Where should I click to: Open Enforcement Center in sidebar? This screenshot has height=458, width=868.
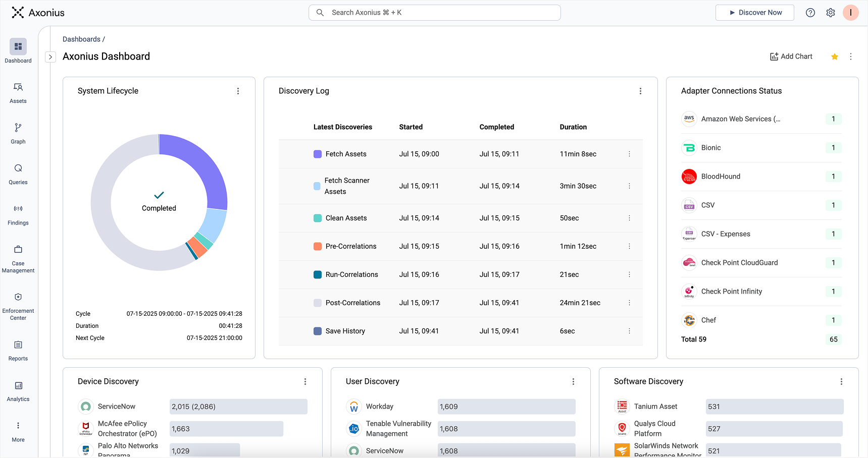pos(18,307)
